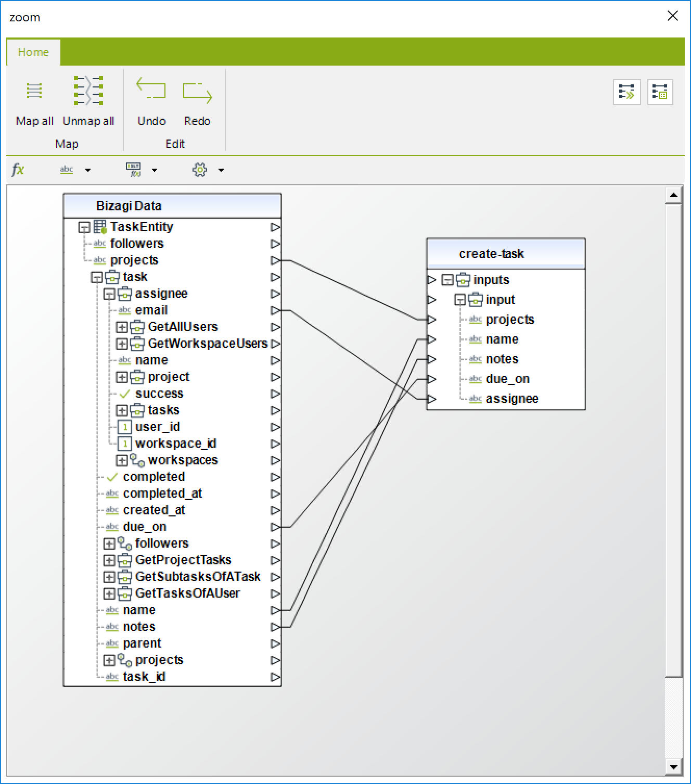Select the created_at attribute
Screen dimensions: 691x784
pos(154,510)
